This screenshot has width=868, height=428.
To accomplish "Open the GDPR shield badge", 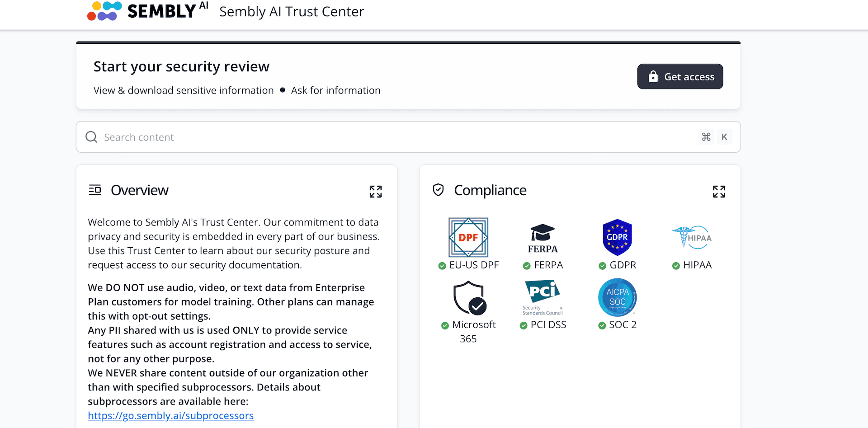I will coord(617,237).
